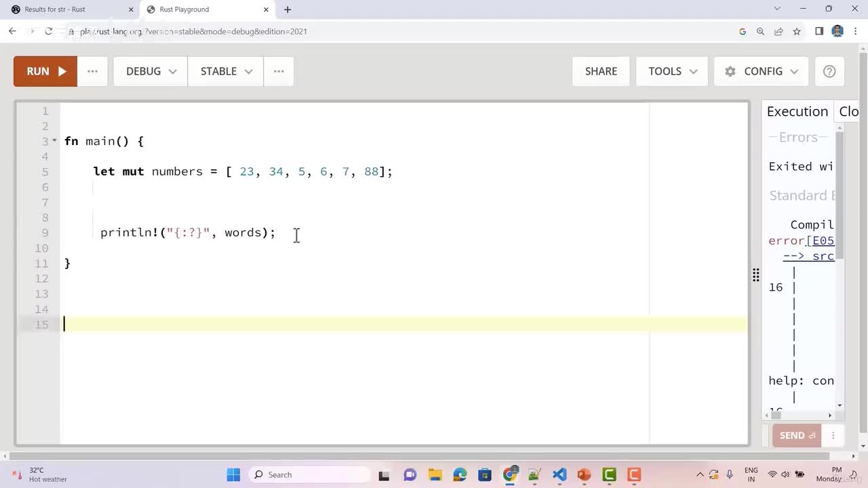Open the weather widget showing 32°C

point(41,474)
